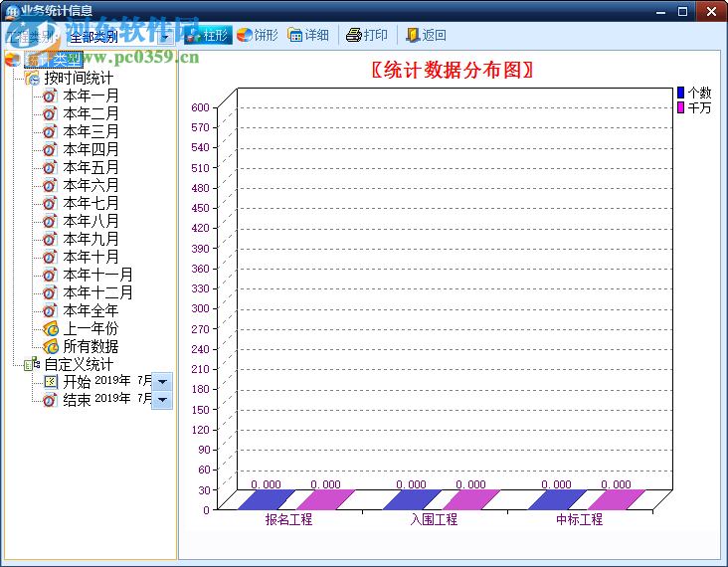Click the 统计数据分布图 chart title

453,71
